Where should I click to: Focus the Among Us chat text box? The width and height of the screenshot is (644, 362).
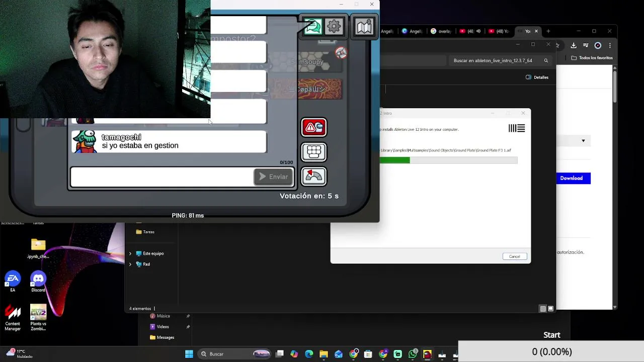pyautogui.click(x=162, y=177)
